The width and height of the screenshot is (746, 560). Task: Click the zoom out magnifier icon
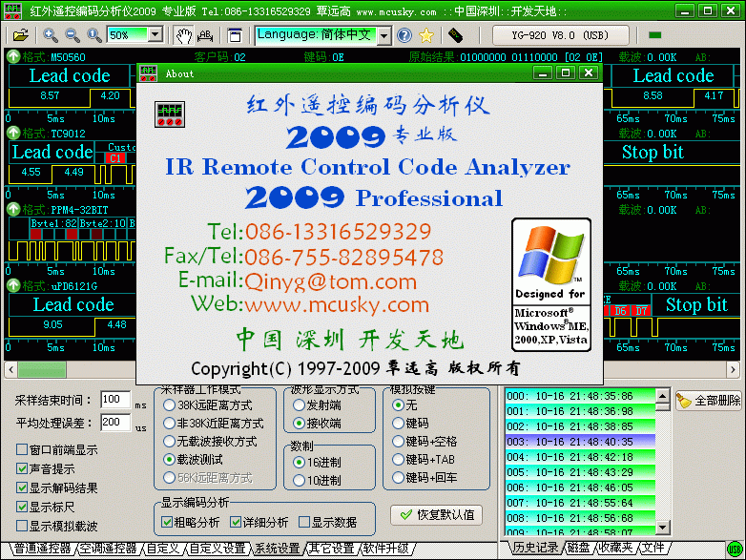[x=73, y=35]
